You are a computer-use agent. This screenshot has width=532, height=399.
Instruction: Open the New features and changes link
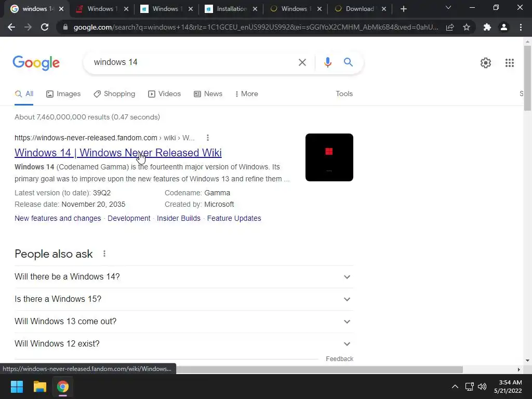point(58,218)
